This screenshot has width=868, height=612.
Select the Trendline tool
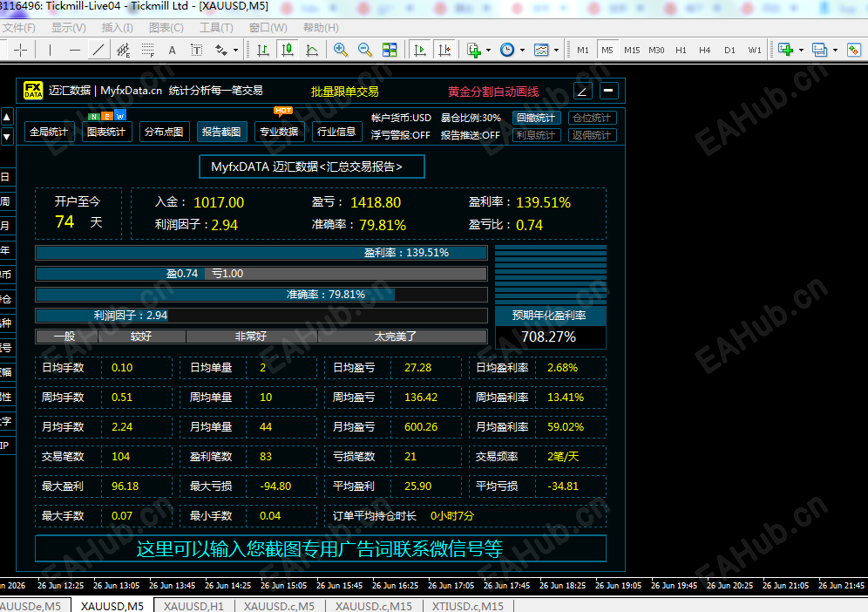[98, 51]
